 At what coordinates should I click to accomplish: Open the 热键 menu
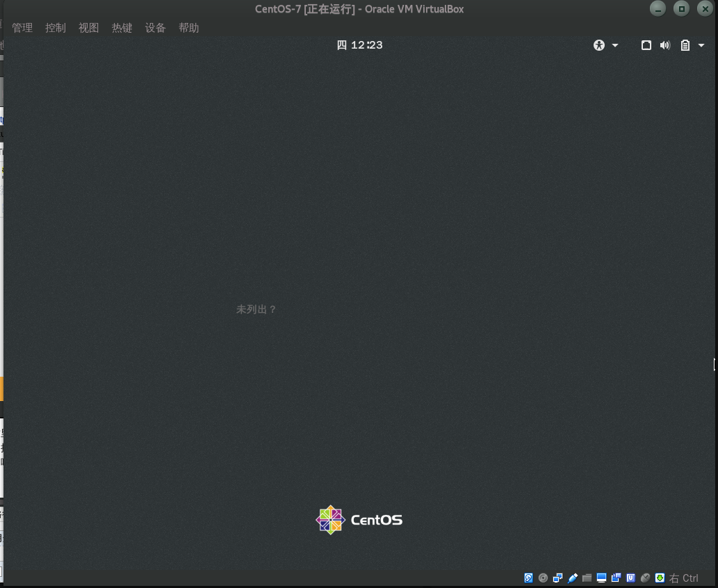122,28
